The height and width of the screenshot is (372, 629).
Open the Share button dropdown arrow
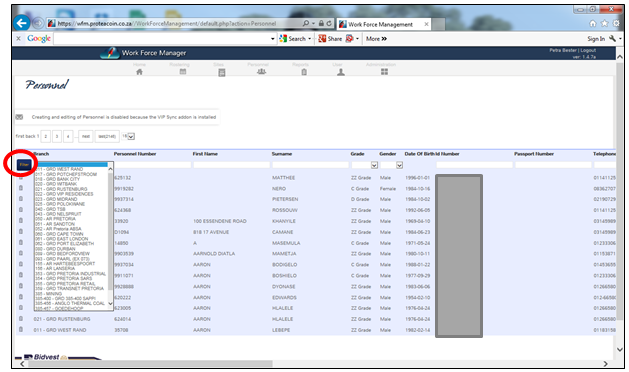pyautogui.click(x=357, y=39)
